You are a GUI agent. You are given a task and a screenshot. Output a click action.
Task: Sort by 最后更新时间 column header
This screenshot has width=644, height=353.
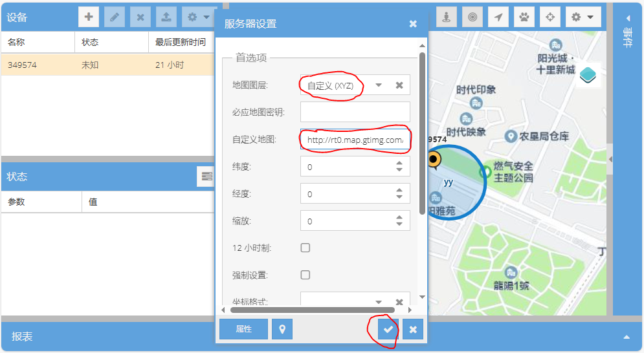pyautogui.click(x=181, y=42)
